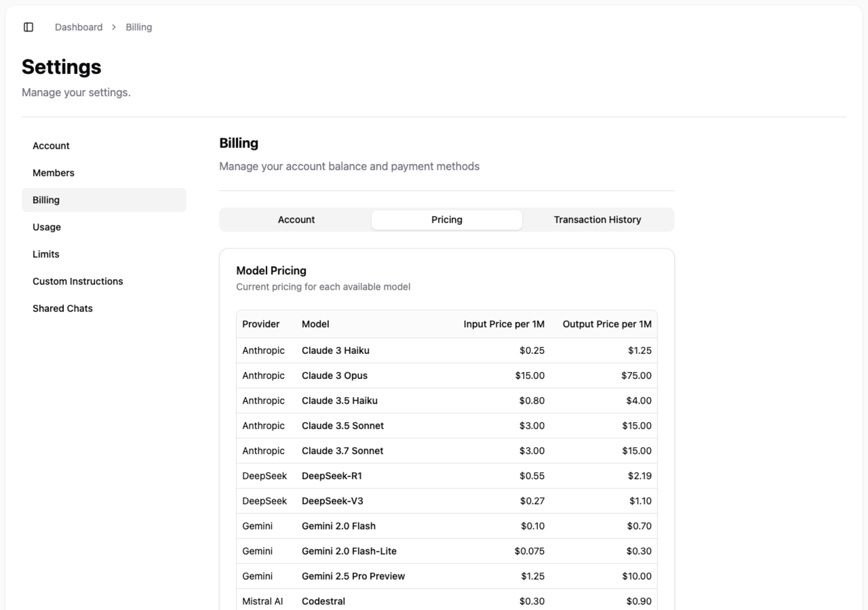Click DeepSeek provider in DeepSeek-R1 row
The image size is (868, 610).
point(265,476)
